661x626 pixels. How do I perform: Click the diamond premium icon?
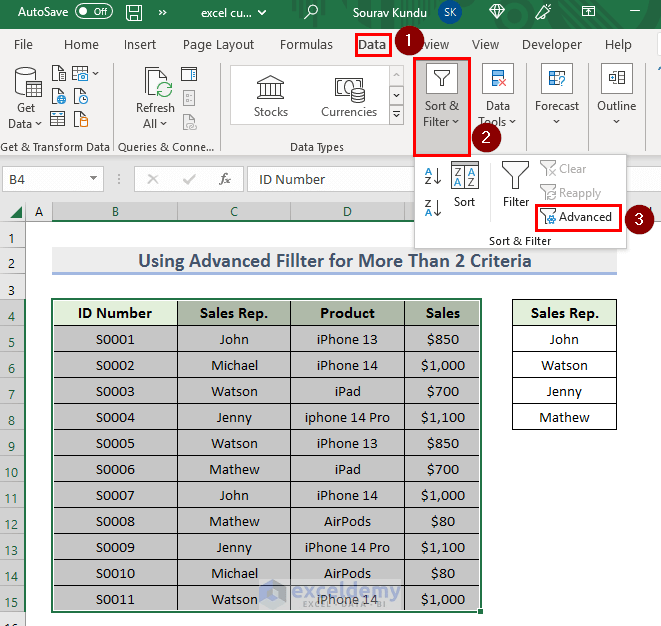(x=497, y=11)
